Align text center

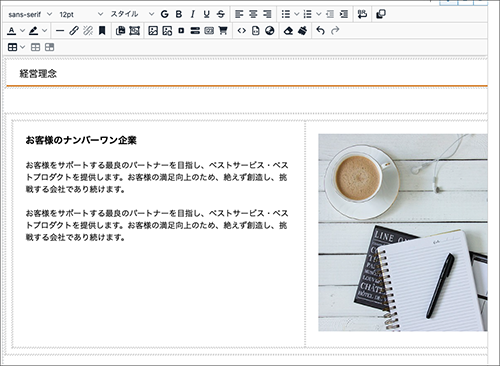coord(253,14)
